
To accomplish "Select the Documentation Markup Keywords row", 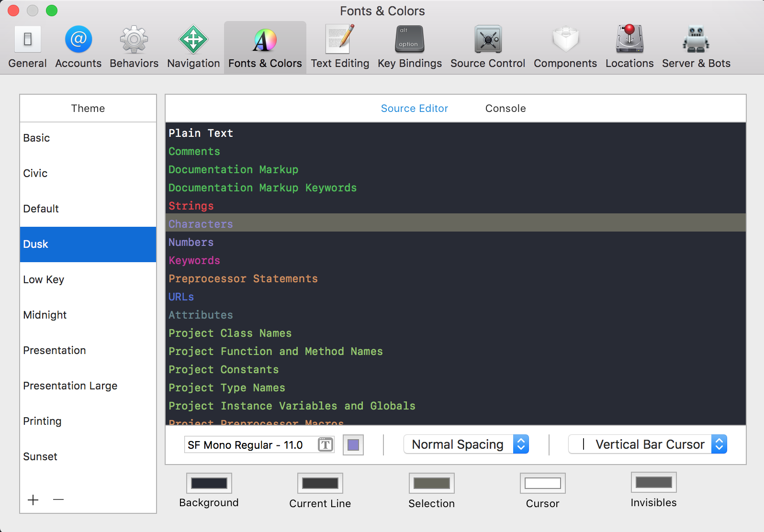I will tap(456, 188).
